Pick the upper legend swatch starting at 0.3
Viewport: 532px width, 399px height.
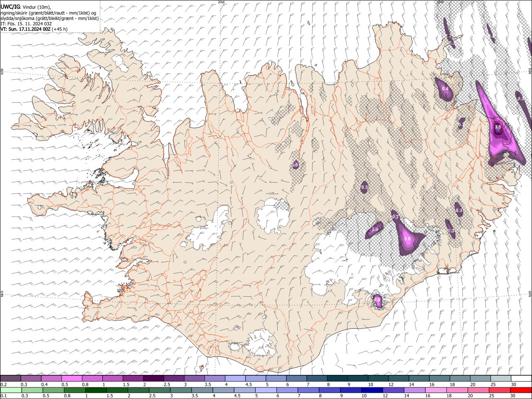pos(31,378)
